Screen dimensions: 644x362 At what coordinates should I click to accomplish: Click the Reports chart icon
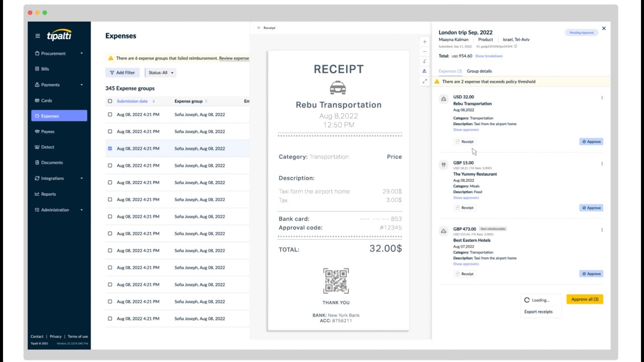pyautogui.click(x=37, y=194)
